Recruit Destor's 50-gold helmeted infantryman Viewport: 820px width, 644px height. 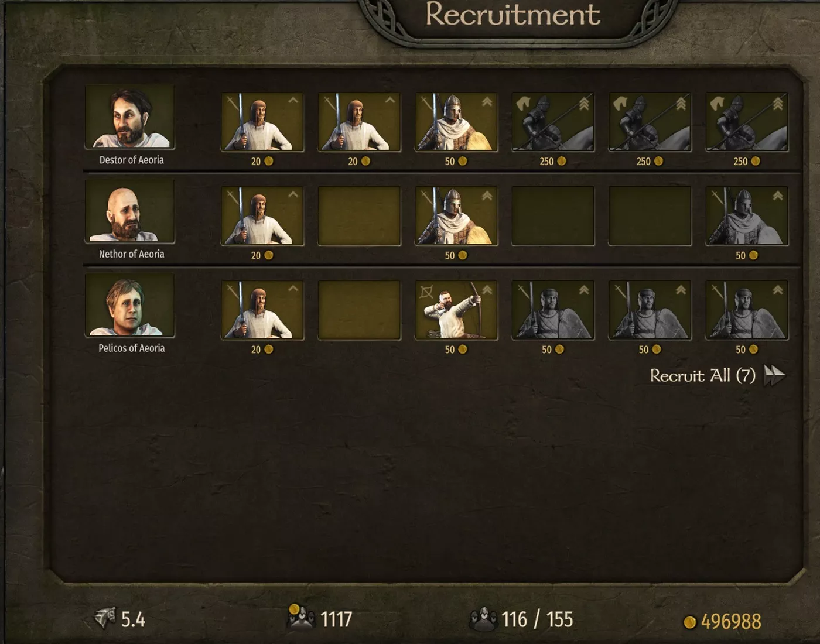point(456,122)
